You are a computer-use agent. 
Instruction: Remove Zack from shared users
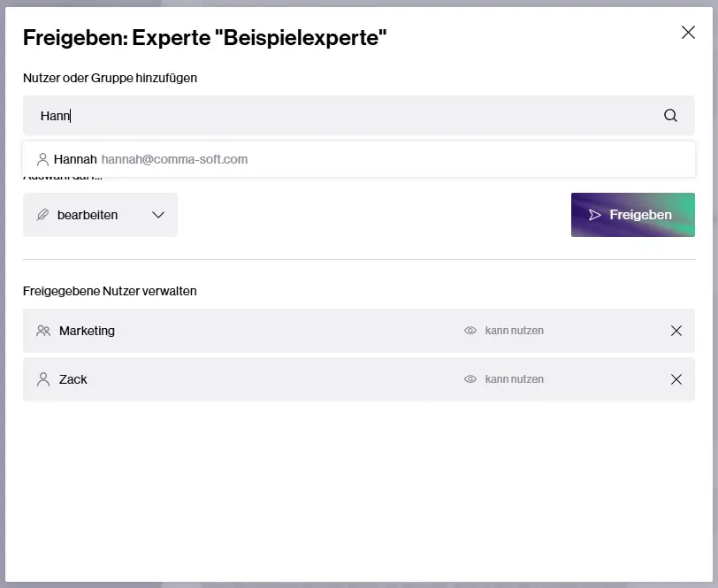pyautogui.click(x=676, y=379)
